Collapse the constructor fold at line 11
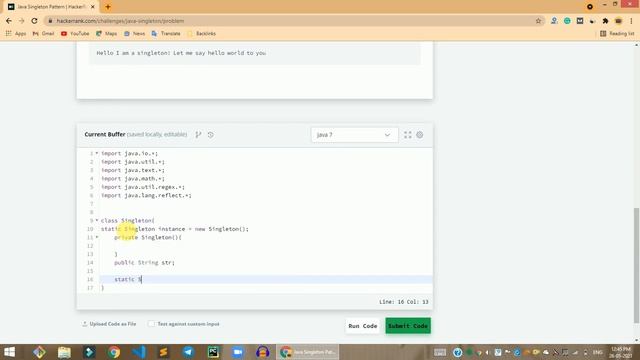 point(97,237)
